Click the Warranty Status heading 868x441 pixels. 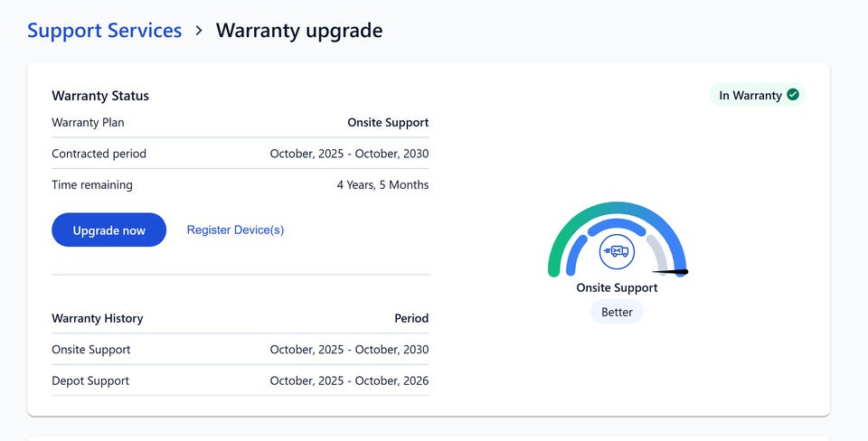coord(100,96)
